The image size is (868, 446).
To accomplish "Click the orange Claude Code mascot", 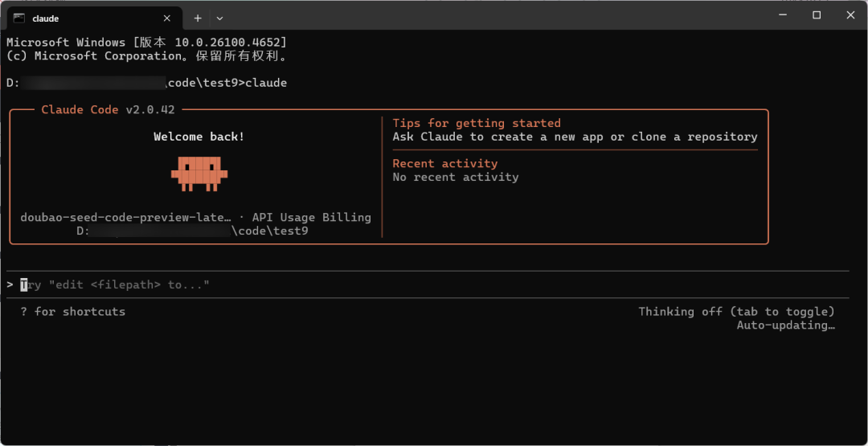I will pos(199,174).
